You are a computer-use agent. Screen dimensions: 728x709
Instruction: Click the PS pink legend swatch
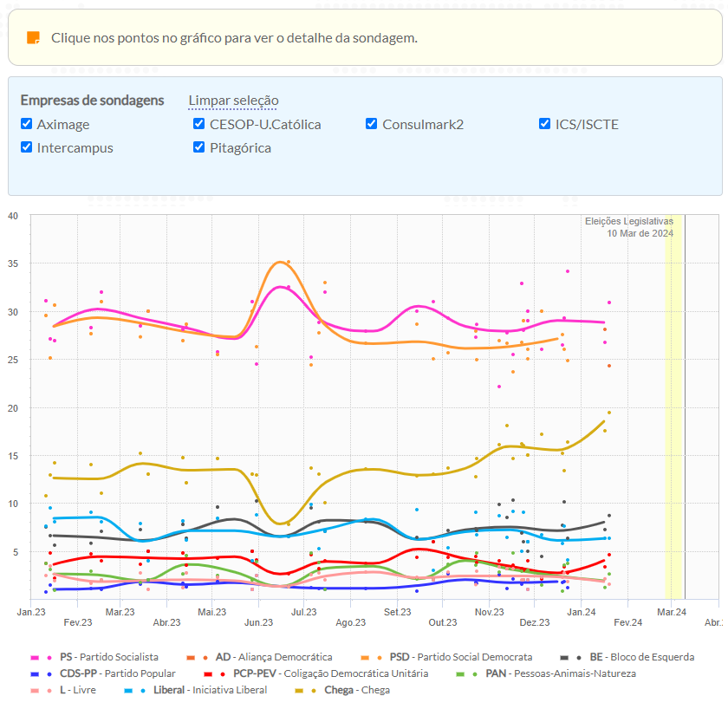point(36,657)
